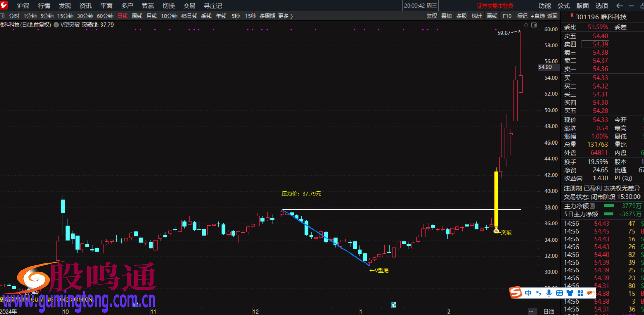Viewport: 644px width, 315px height.
Task: Toggle the side panel icon above price axis
Action: tap(534, 25)
